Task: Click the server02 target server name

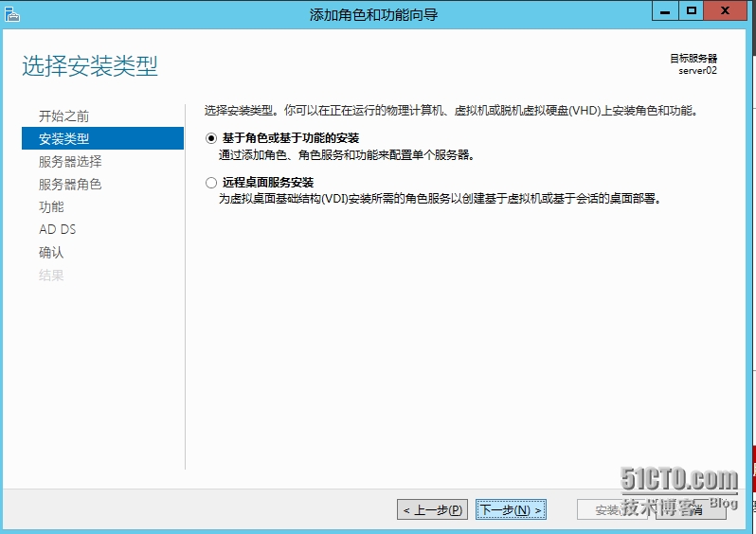Action: (697, 71)
